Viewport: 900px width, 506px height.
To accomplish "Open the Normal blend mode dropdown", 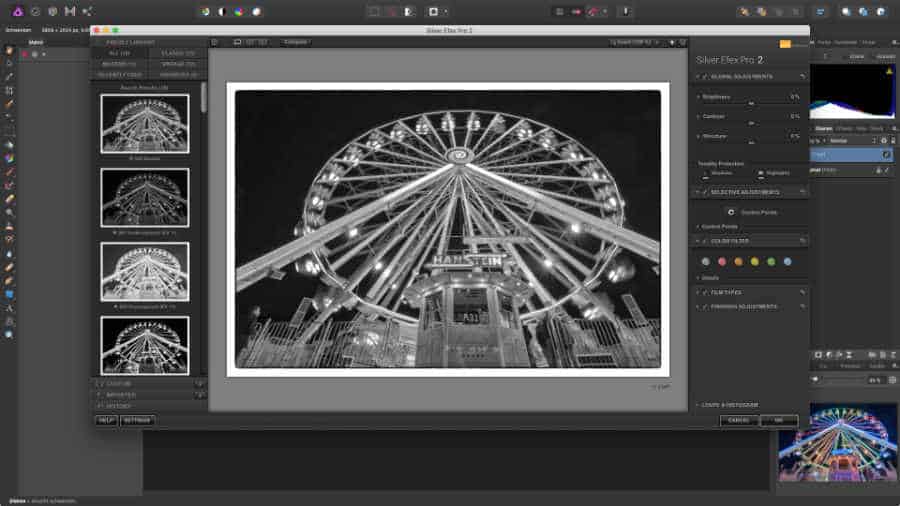I will [x=852, y=141].
